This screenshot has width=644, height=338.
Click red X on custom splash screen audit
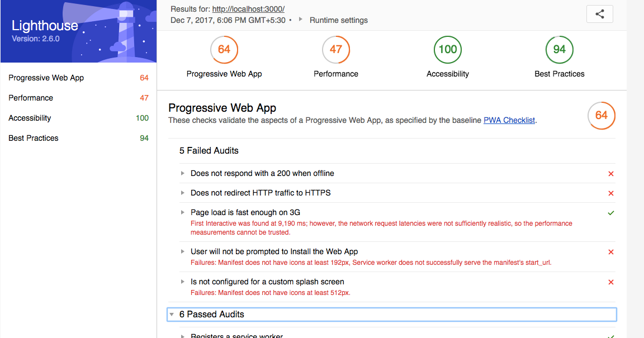click(x=610, y=282)
